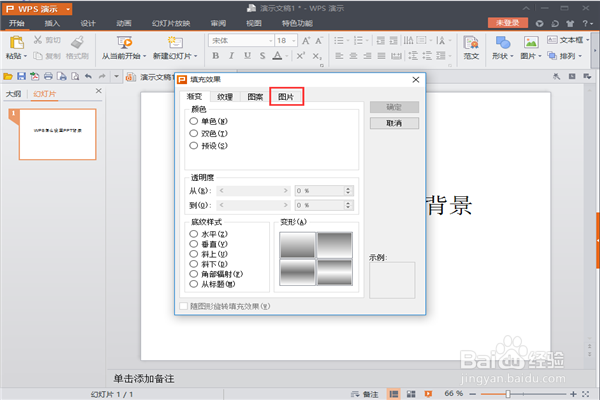Viewport: 600px width, 400px height.
Task: Toggle Underline formatting
Action: (247, 56)
